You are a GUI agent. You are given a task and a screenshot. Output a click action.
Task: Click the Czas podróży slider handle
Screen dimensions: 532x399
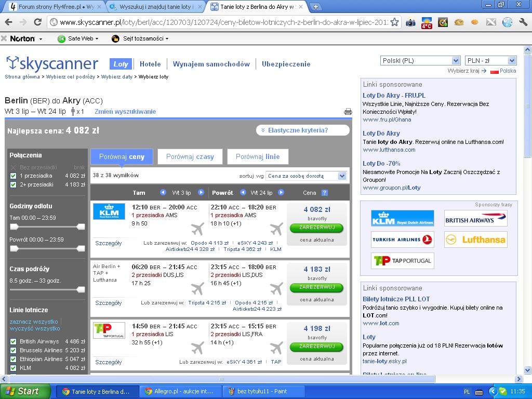[81, 289]
